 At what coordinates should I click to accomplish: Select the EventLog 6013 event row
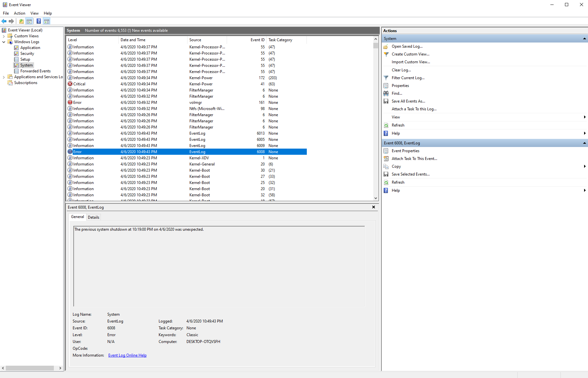pyautogui.click(x=186, y=133)
